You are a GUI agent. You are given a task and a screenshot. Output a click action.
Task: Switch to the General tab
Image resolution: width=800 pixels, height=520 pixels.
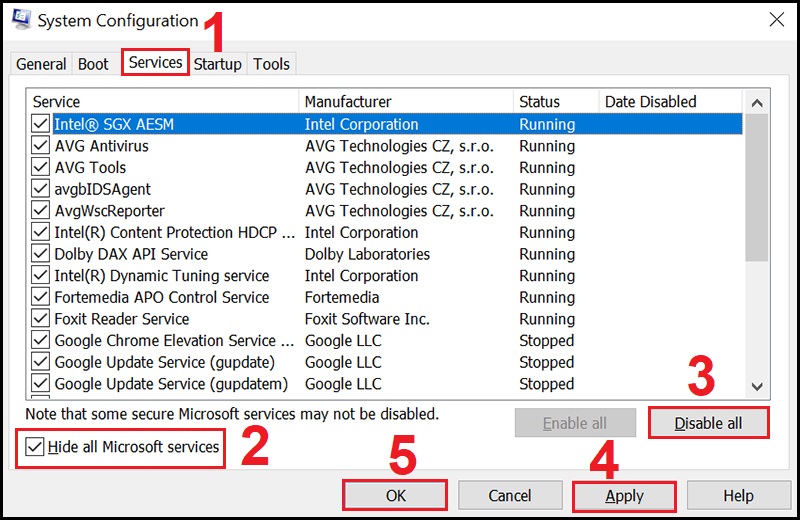[x=42, y=64]
